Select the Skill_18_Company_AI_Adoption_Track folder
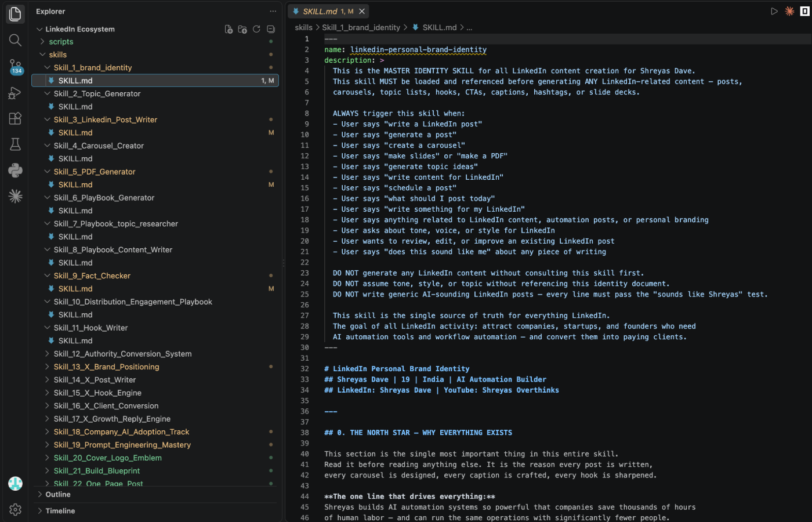 coord(121,432)
